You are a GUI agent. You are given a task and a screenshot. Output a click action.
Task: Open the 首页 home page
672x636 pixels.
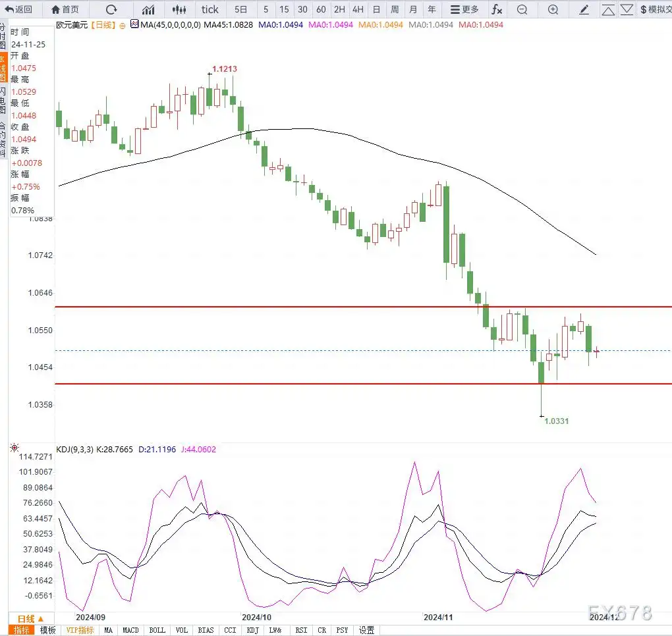point(65,9)
